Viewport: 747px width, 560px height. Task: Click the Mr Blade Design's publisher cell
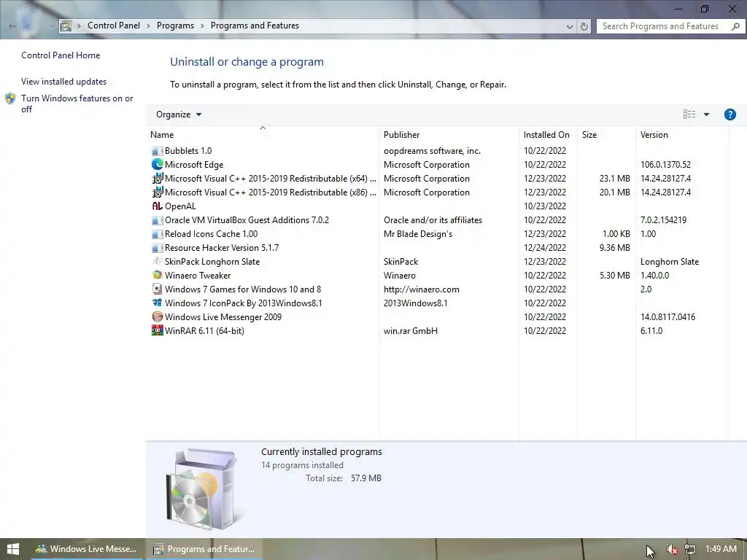(x=418, y=234)
